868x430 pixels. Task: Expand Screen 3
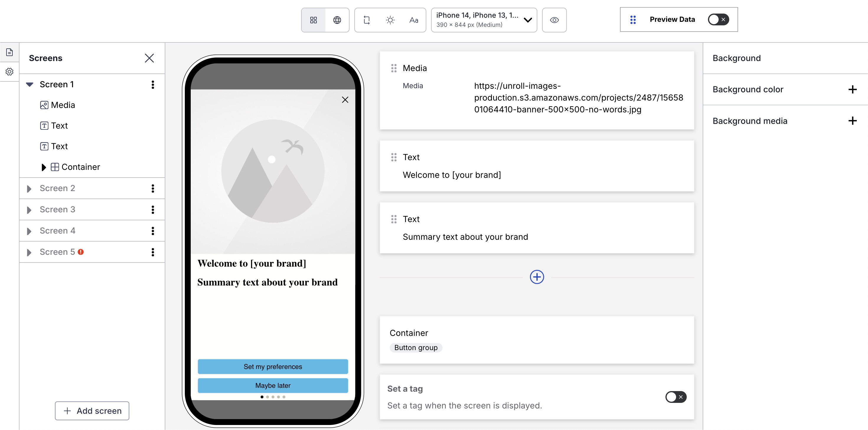pyautogui.click(x=29, y=210)
